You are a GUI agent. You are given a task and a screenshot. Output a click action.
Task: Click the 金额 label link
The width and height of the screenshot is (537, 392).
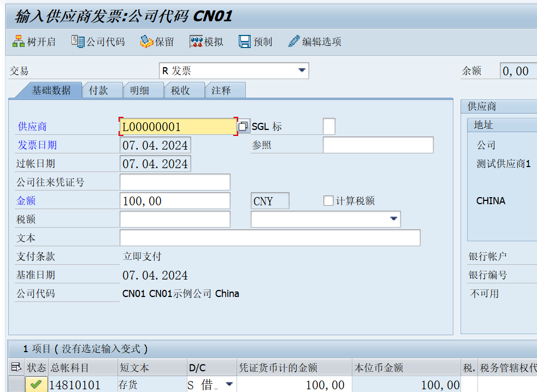(x=26, y=200)
